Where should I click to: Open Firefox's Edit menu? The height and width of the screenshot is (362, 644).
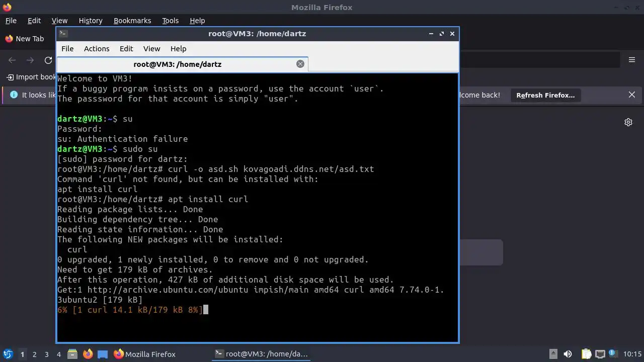tap(34, 21)
